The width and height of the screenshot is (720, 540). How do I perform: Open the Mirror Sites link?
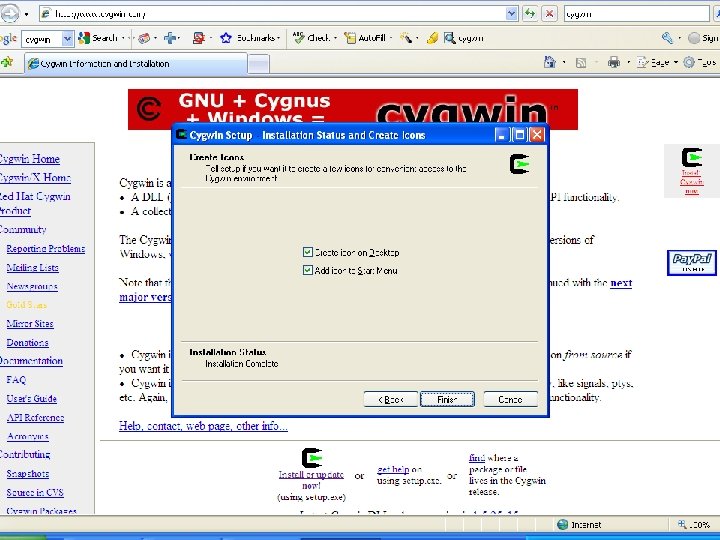(x=30, y=324)
